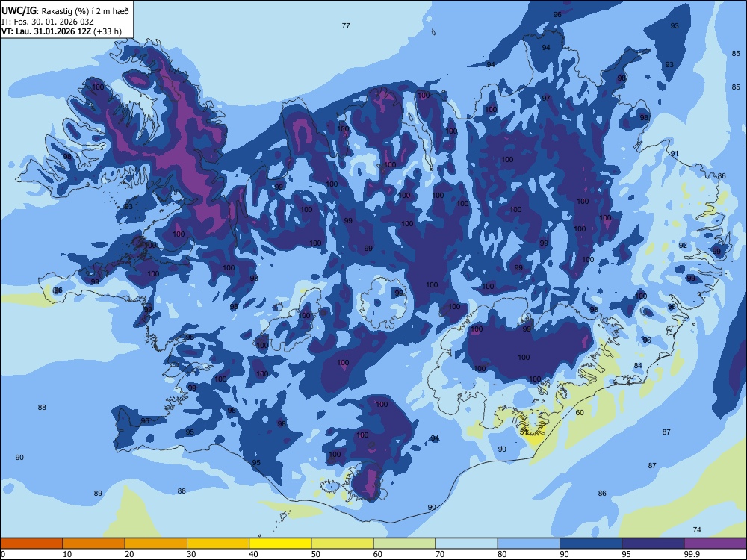Click the offshore value '88' in the west
This screenshot has height=560, width=747.
[42, 407]
